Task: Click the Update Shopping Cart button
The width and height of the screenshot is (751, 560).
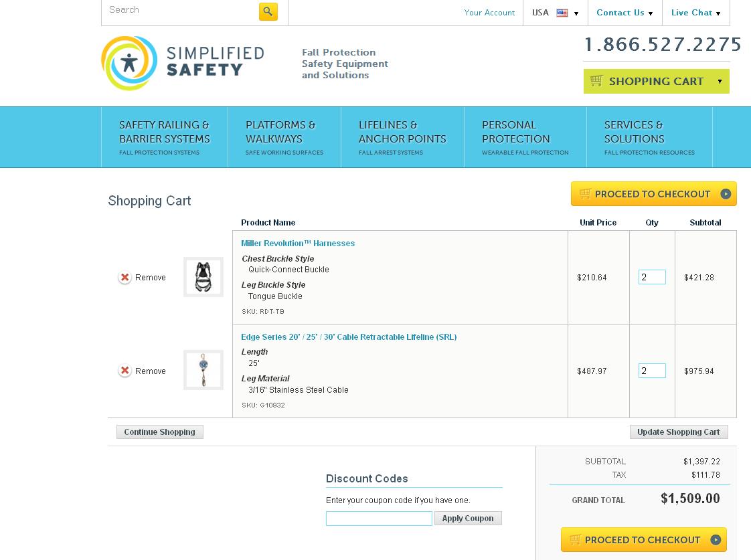Action: 678,432
